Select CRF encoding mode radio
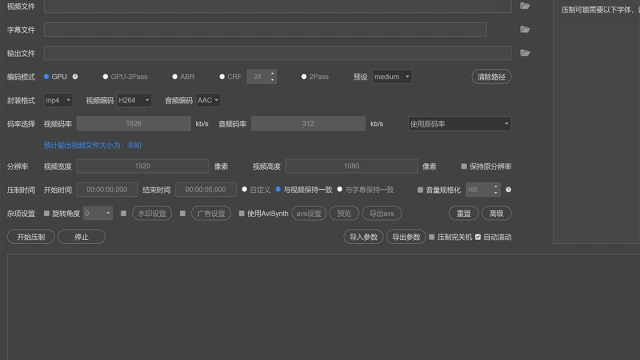This screenshot has width=640, height=360. [222, 77]
